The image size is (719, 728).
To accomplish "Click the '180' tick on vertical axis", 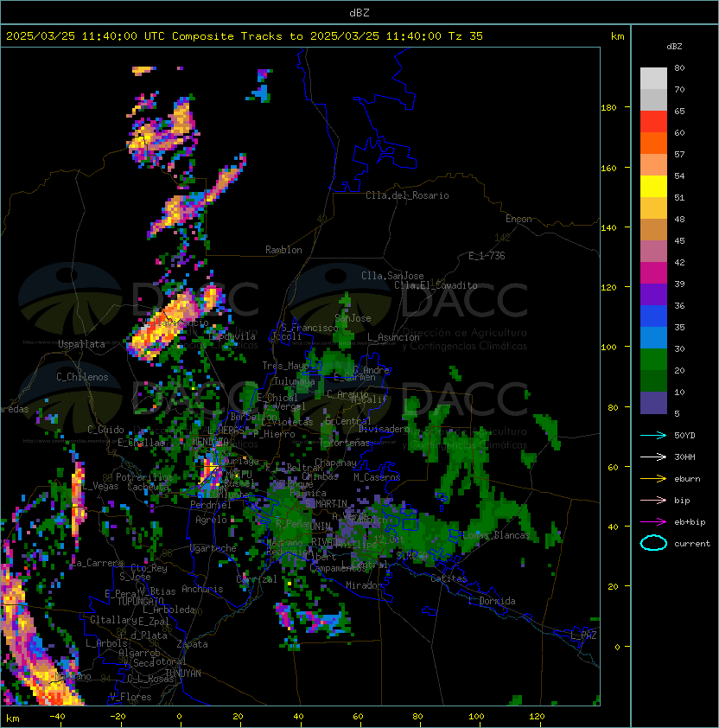I will 608,108.
